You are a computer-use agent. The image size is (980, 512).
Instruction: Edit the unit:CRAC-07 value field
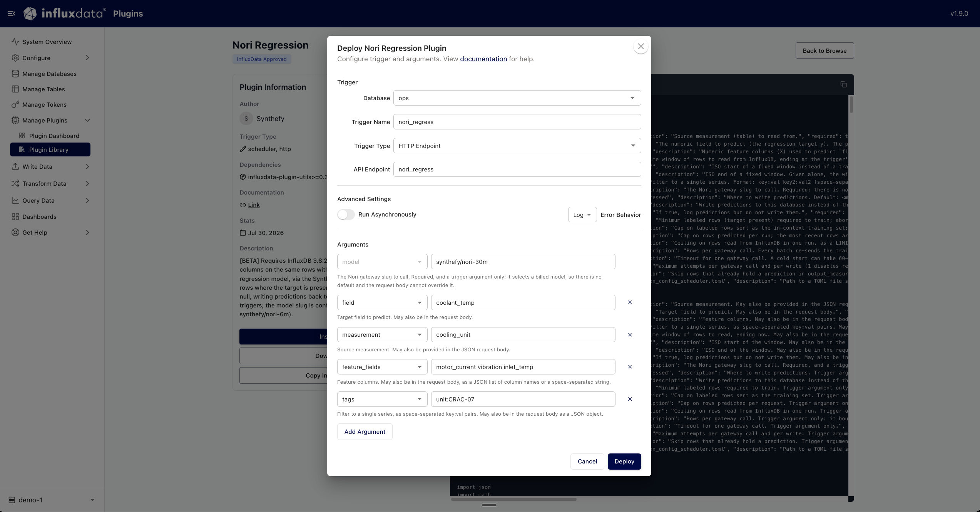pyautogui.click(x=523, y=399)
